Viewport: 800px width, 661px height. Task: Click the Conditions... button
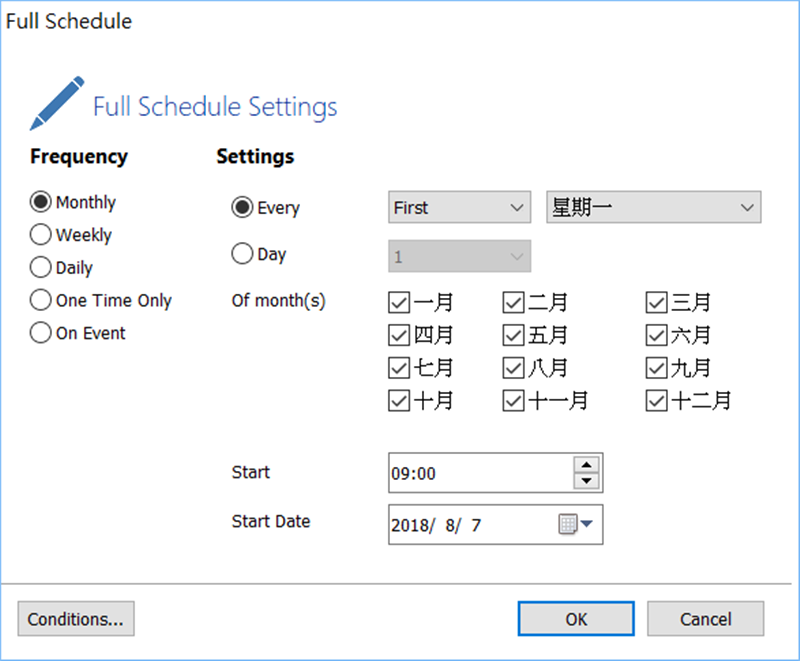point(76,619)
